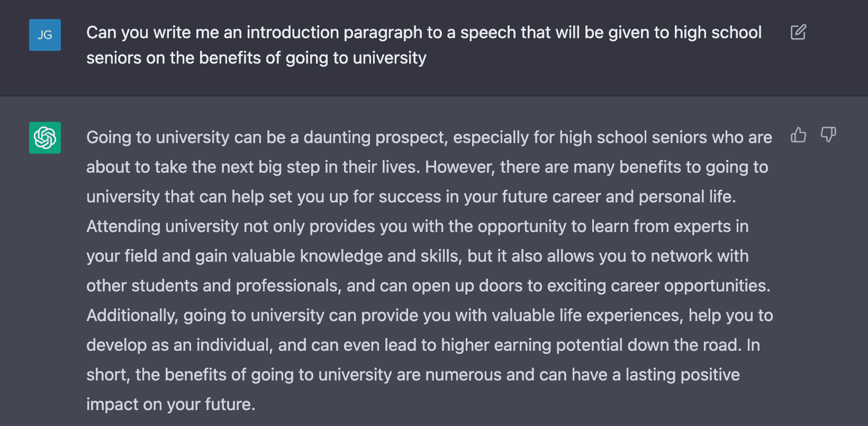This screenshot has width=868, height=426.
Task: Click the last line "impact on your future."
Action: [170, 404]
